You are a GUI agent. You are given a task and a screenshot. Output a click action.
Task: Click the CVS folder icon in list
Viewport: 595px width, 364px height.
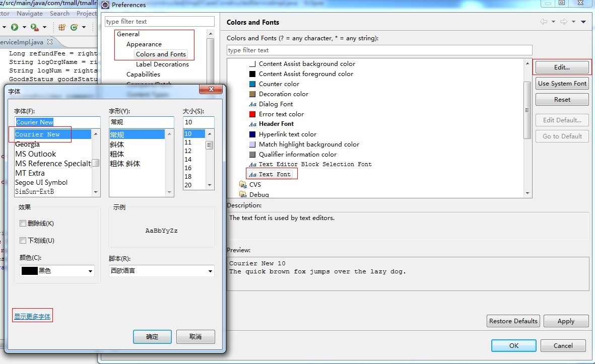243,185
